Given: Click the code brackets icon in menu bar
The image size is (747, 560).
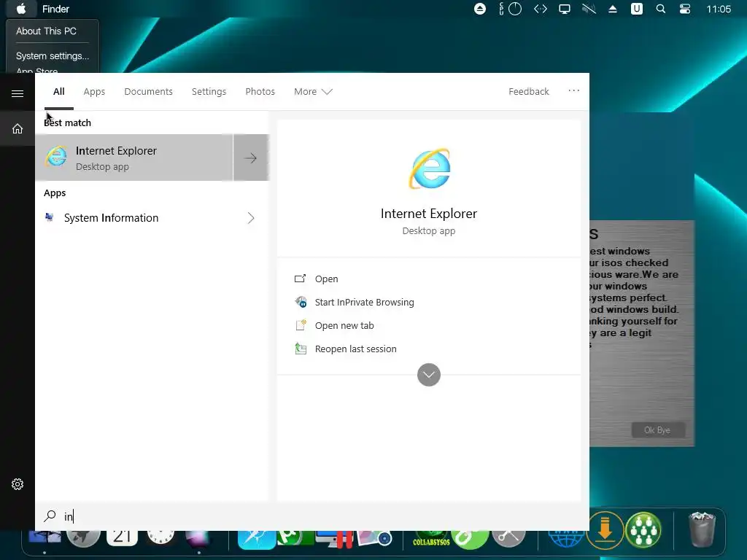Looking at the screenshot, I should point(541,9).
